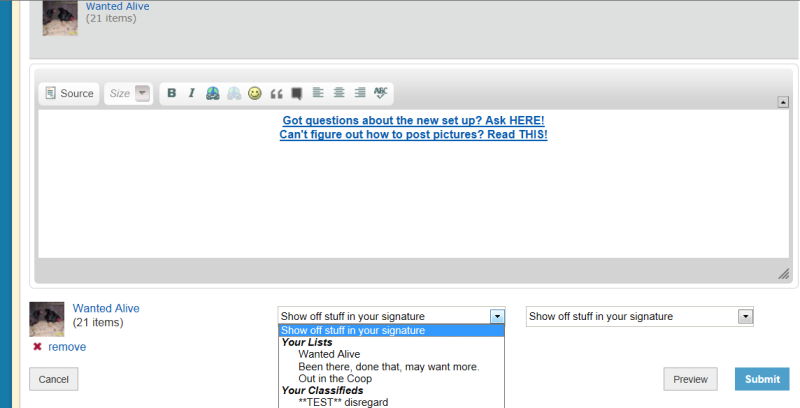This screenshot has width=800, height=408.
Task: Toggle italic formatting in editor toolbar
Action: [x=191, y=93]
